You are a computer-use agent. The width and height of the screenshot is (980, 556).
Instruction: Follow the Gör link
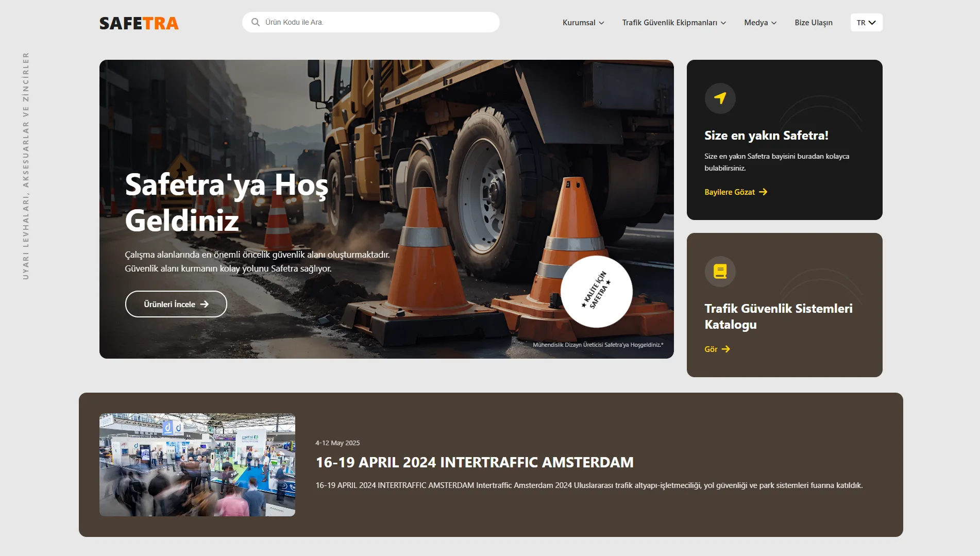[717, 349]
